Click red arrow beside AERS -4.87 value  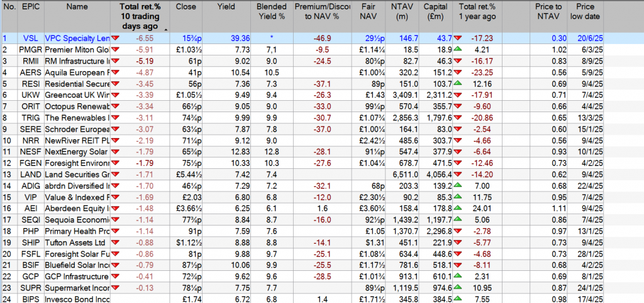[115, 73]
